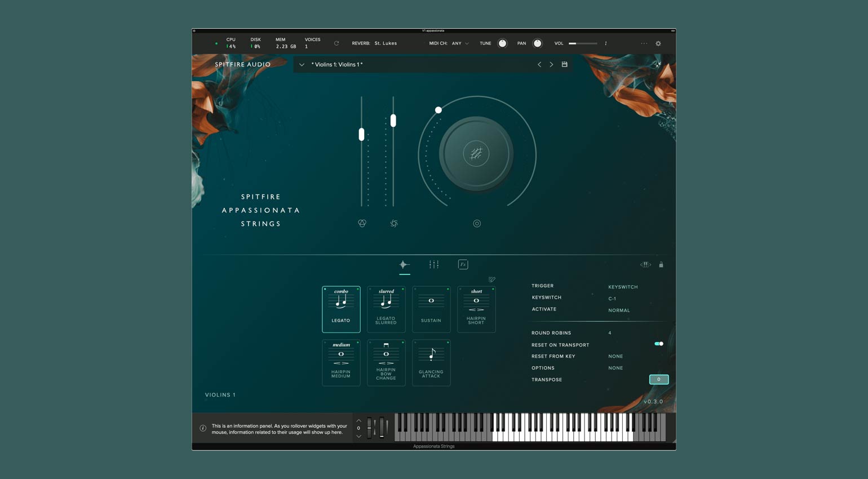Click the CPU 4% readout
This screenshot has height=479, width=868.
(231, 43)
